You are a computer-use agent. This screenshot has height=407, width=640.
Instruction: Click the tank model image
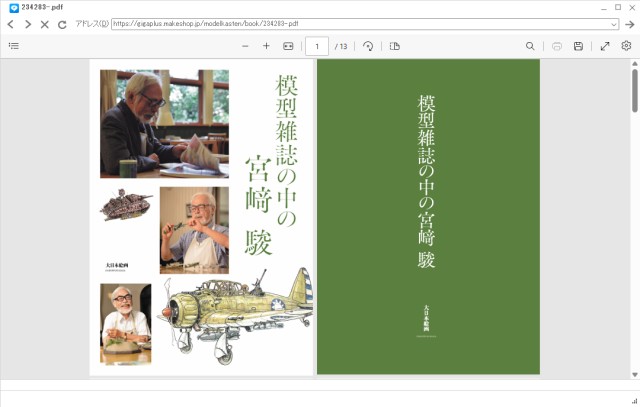[x=127, y=204]
